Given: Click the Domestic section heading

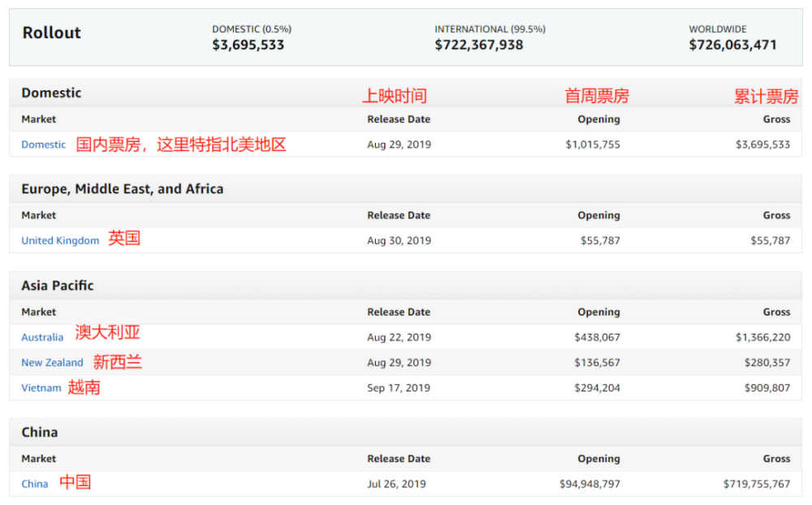Looking at the screenshot, I should pyautogui.click(x=51, y=93).
